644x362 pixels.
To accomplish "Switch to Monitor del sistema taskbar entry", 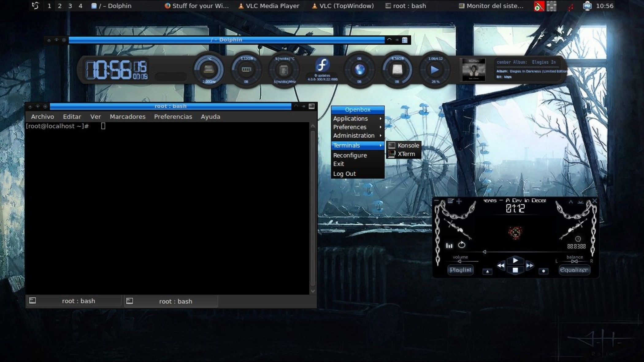I will (x=491, y=6).
